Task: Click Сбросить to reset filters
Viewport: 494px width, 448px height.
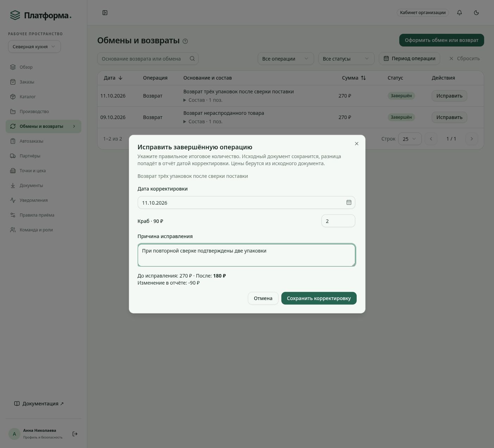Action: click(x=464, y=58)
